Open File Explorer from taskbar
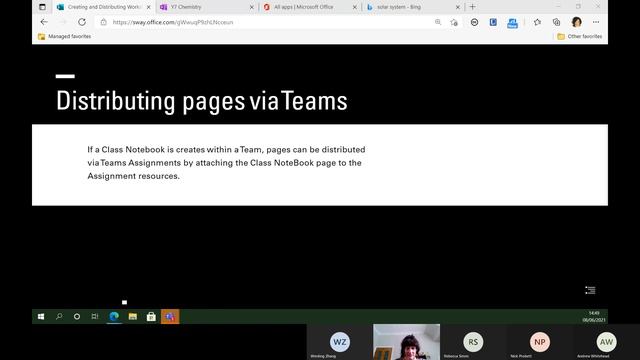 (x=133, y=316)
